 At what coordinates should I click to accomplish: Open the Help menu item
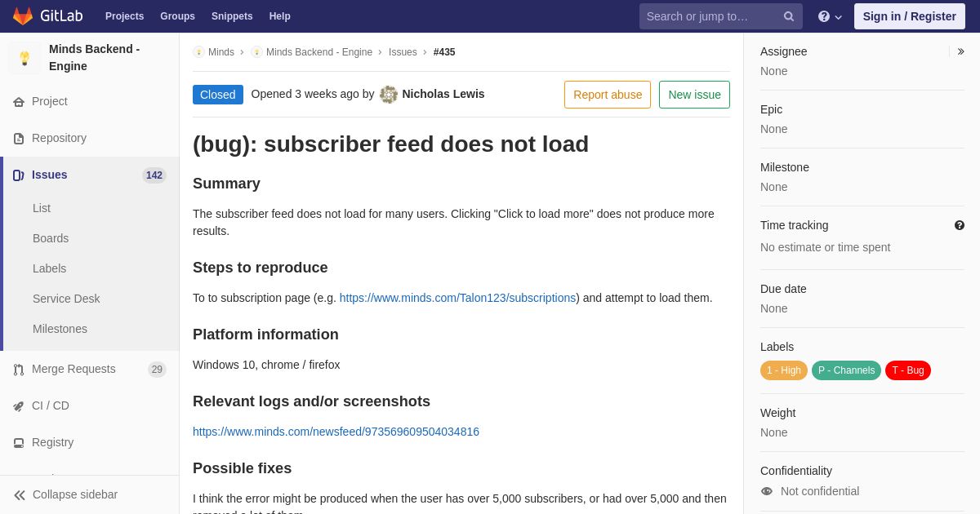coord(280,16)
